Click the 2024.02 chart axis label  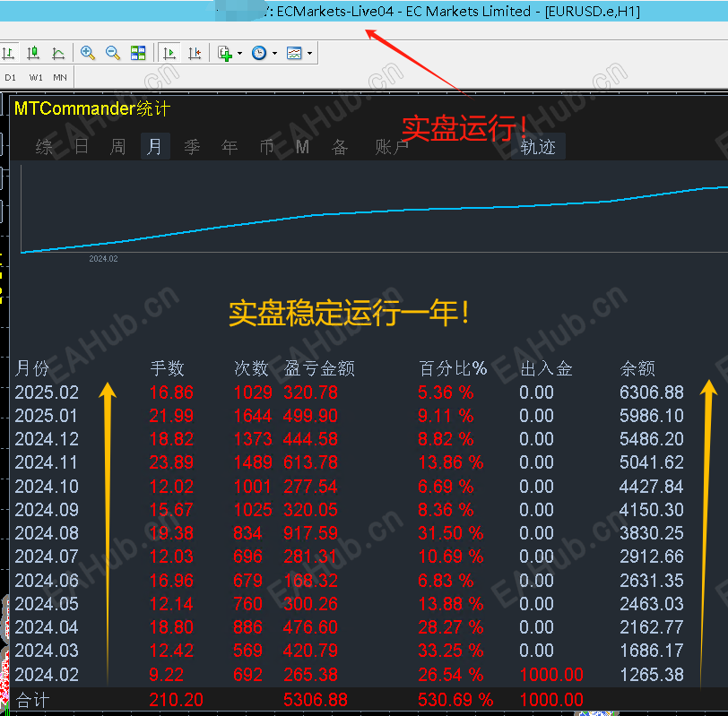[103, 258]
